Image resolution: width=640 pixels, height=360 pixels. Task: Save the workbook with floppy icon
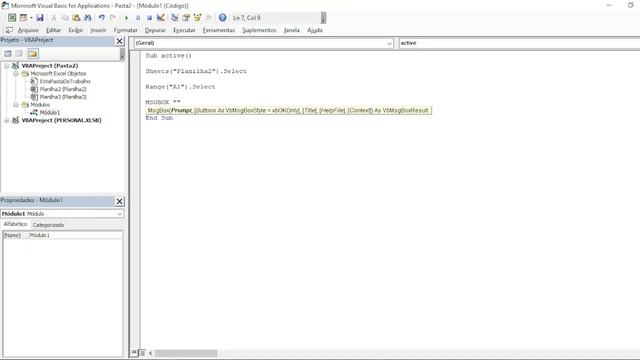tap(40, 18)
